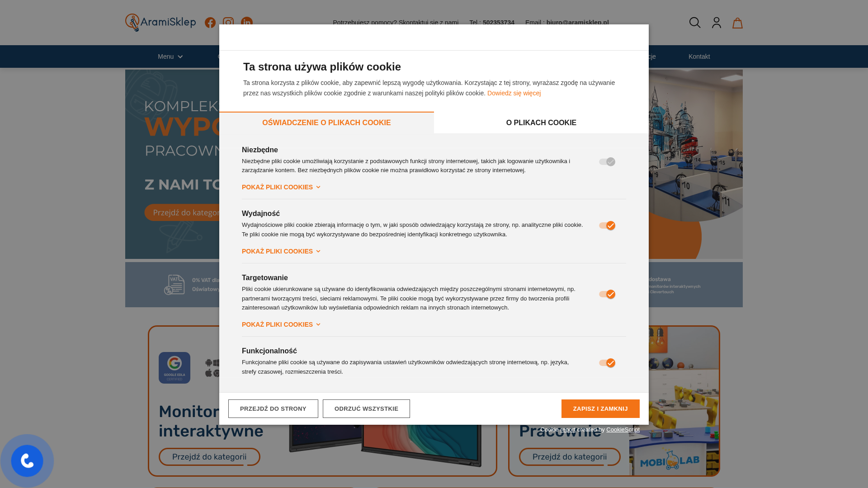Click the Przejdź do strony button
The height and width of the screenshot is (488, 868).
pyautogui.click(x=273, y=408)
